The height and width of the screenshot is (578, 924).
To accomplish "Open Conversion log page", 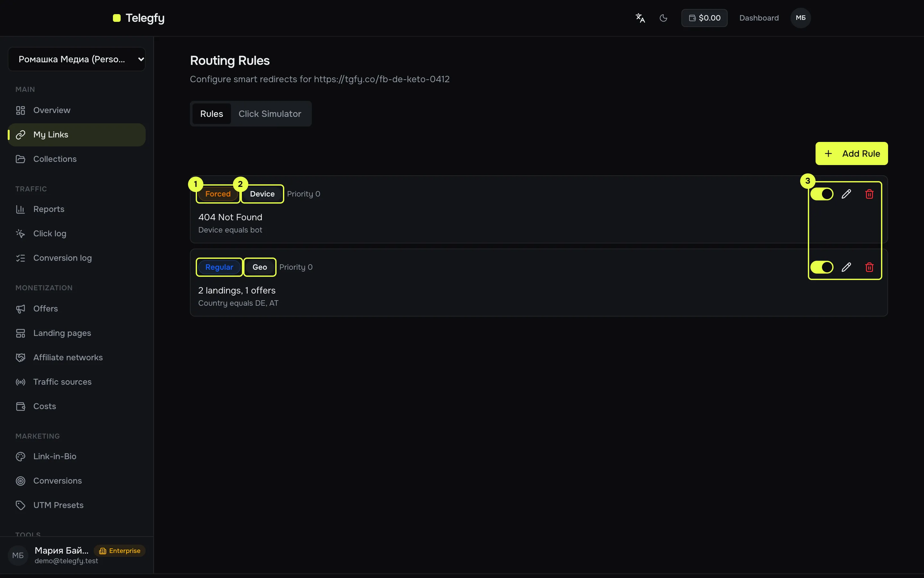I will click(77, 258).
